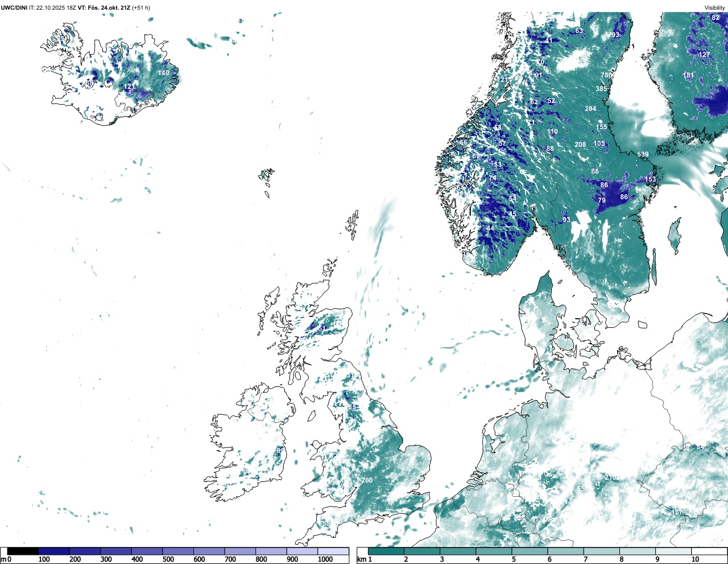The height and width of the screenshot is (564, 728).
Task: Click the "82" value in top right corner
Action: pos(715,18)
